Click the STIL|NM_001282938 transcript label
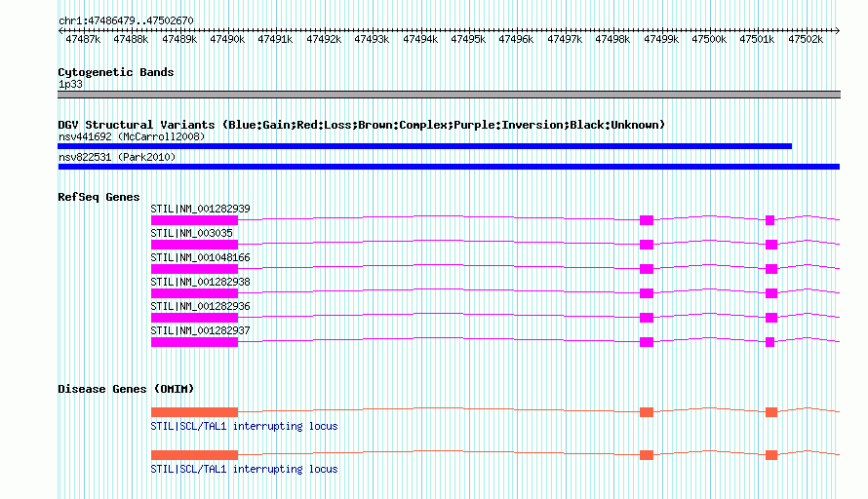This screenshot has height=499, width=868. 200,282
